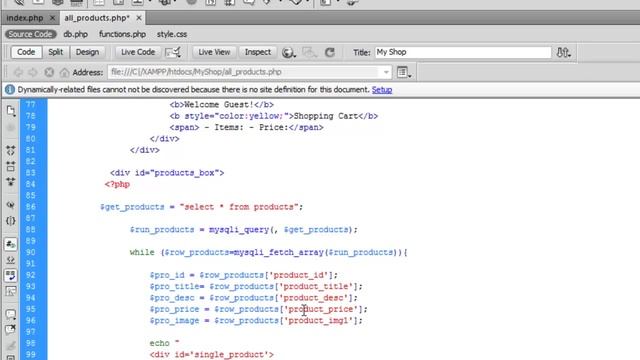The height and width of the screenshot is (360, 640).
Task: Switch to the index.php tab
Action: click(25, 18)
